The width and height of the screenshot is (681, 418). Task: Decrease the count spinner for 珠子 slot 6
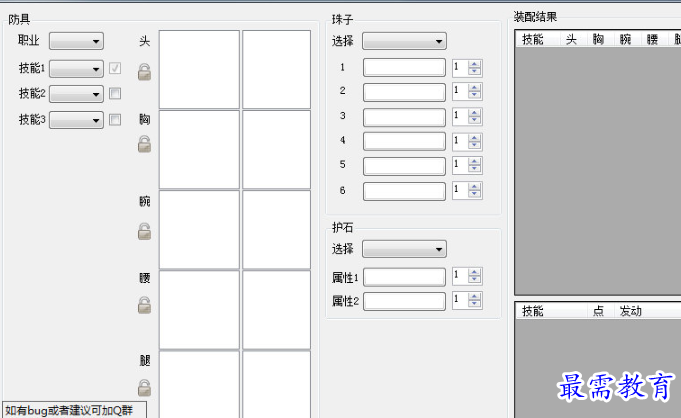(x=474, y=194)
